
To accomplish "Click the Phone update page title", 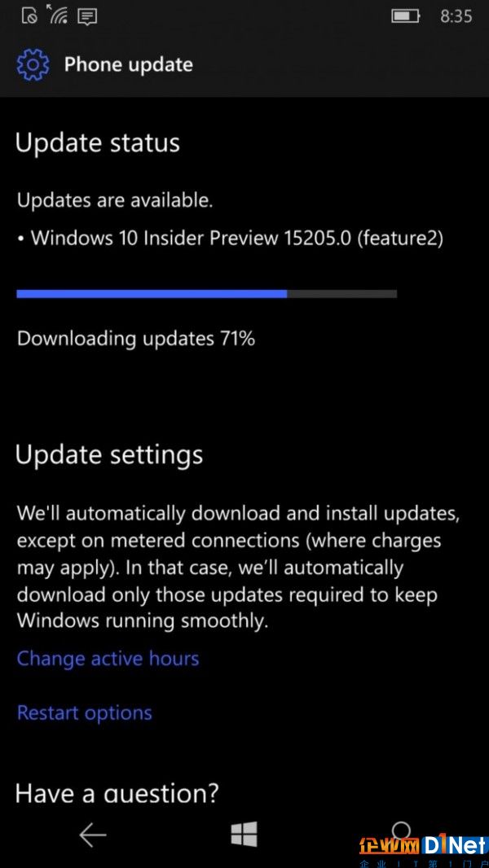I will (129, 65).
